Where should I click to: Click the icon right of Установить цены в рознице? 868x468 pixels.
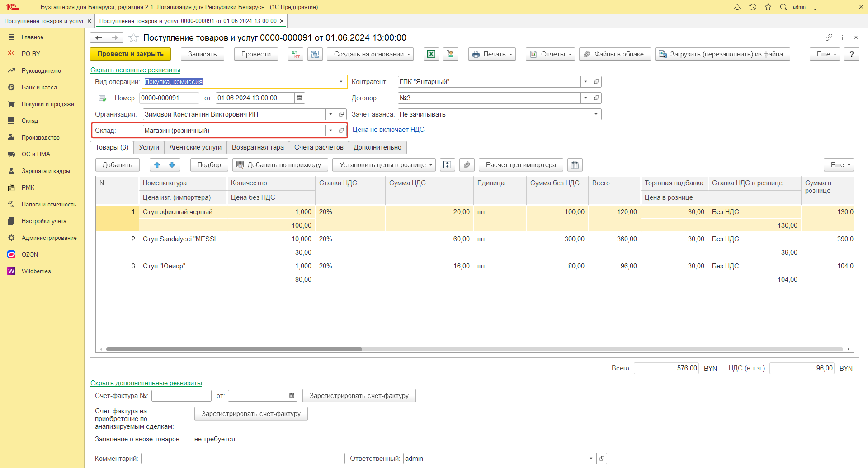tap(447, 165)
